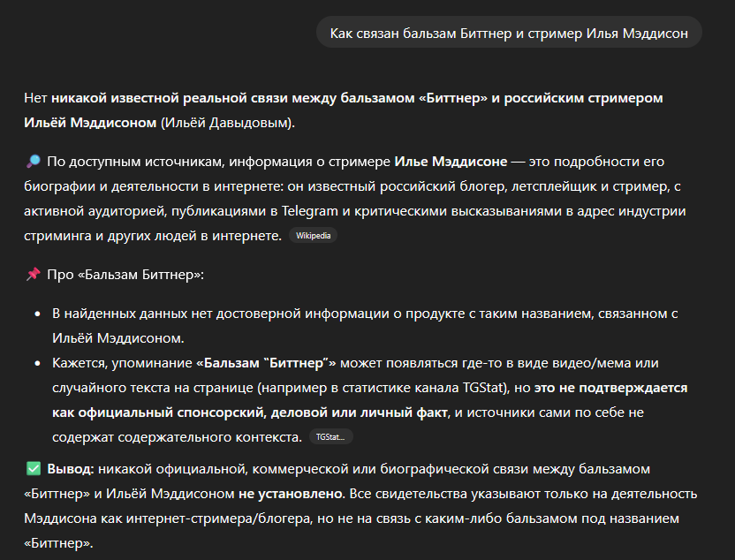This screenshot has width=735, height=560.
Task: Click the first bullet point marker
Action: tap(37, 314)
